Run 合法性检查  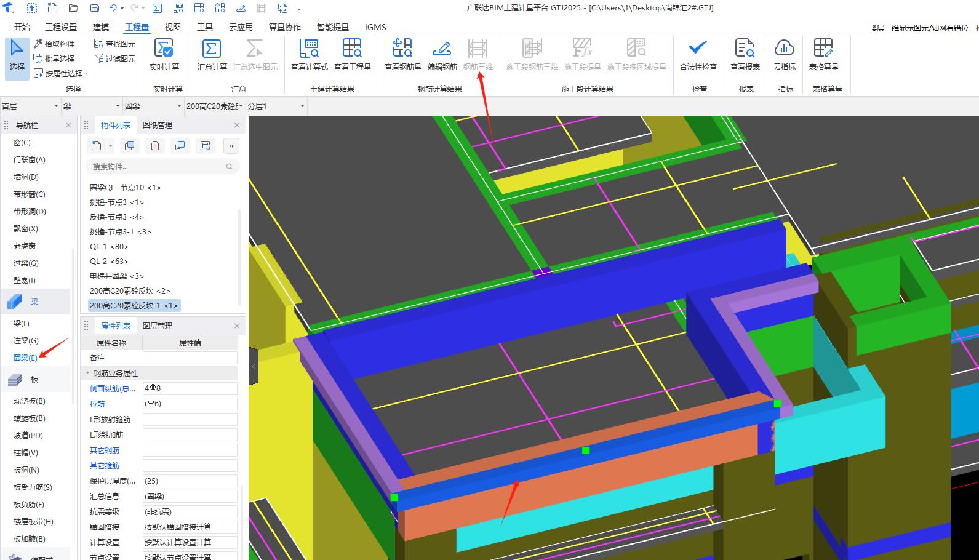coord(698,55)
